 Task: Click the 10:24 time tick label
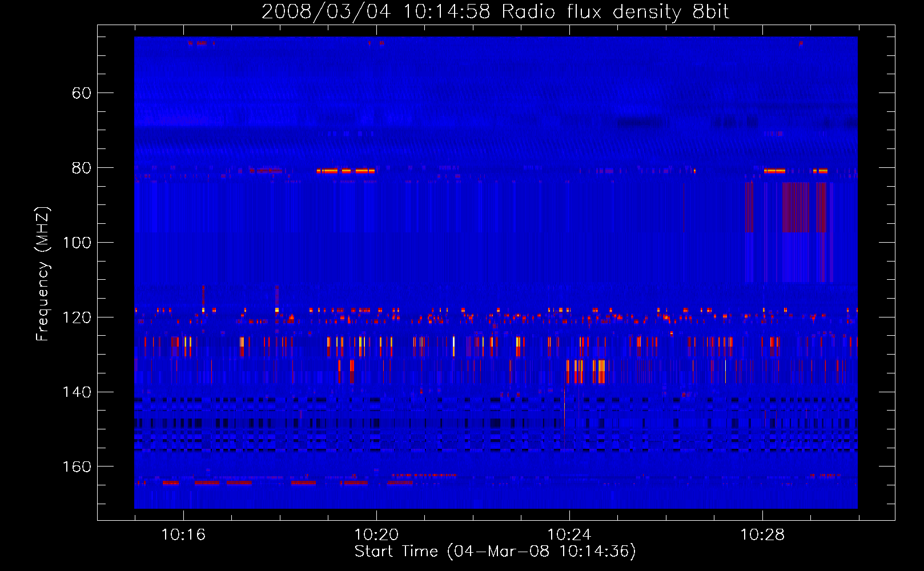[569, 535]
